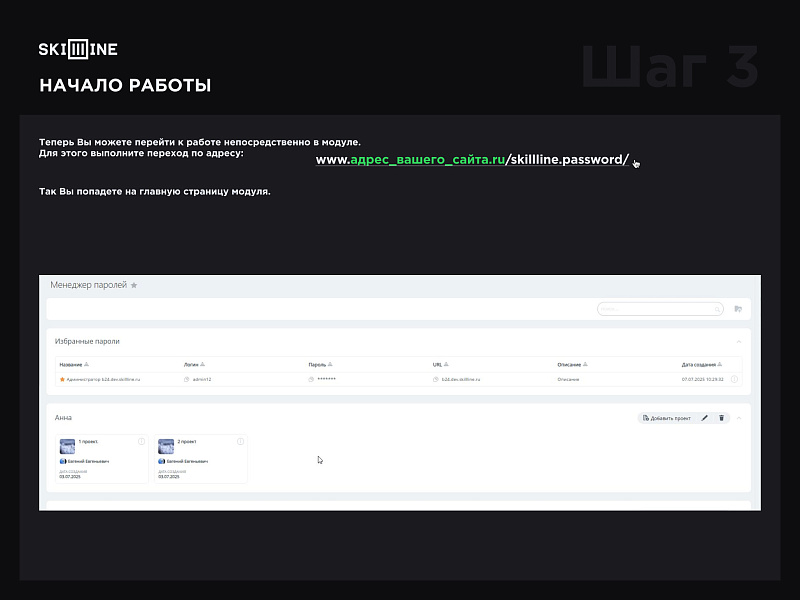Open the info icon on the 2 проект card

[240, 440]
